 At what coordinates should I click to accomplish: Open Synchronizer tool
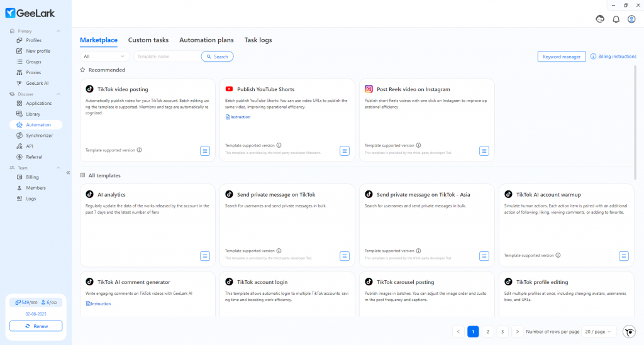point(39,135)
